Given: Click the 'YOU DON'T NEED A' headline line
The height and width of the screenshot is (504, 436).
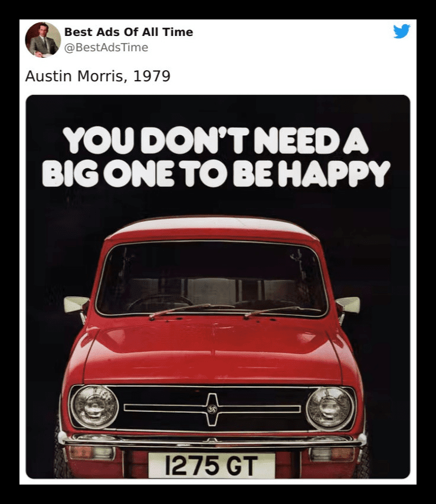Looking at the screenshot, I should point(215,141).
